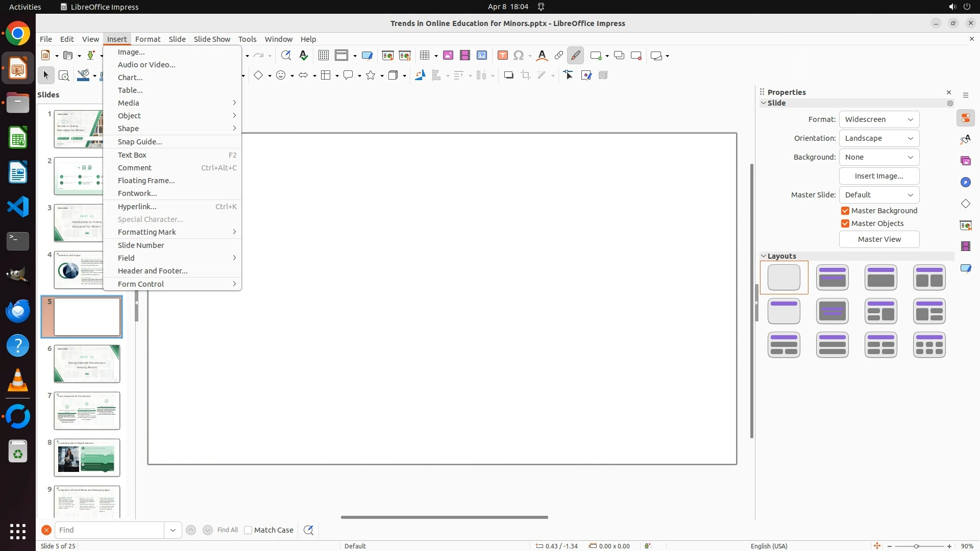Click the Insert Fontwork Text icon
This screenshot has width=980, height=551.
point(542,56)
